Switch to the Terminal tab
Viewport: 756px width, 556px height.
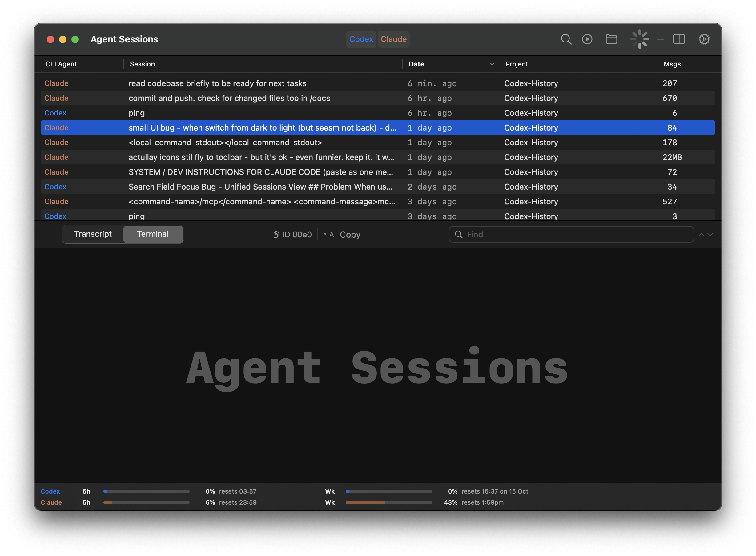pyautogui.click(x=153, y=234)
